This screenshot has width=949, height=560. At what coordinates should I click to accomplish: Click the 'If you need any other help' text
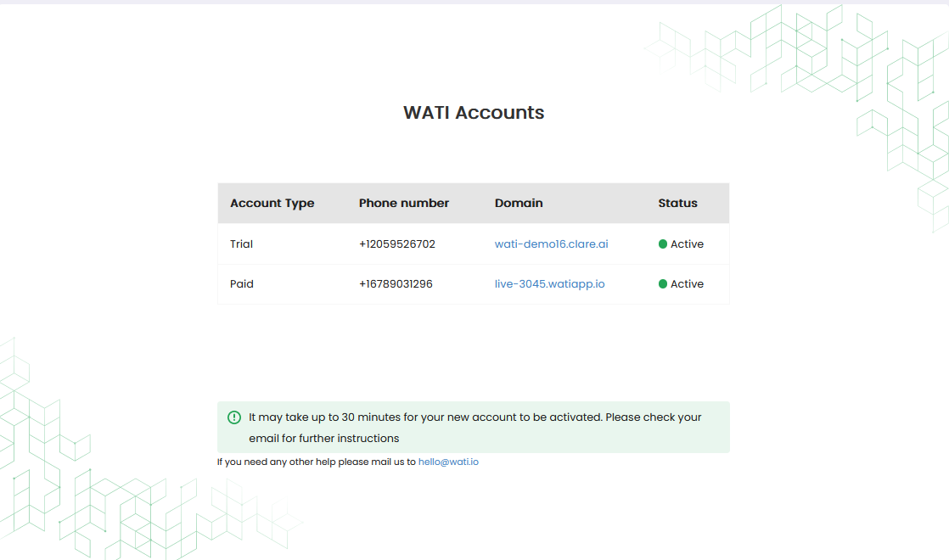[x=317, y=462]
